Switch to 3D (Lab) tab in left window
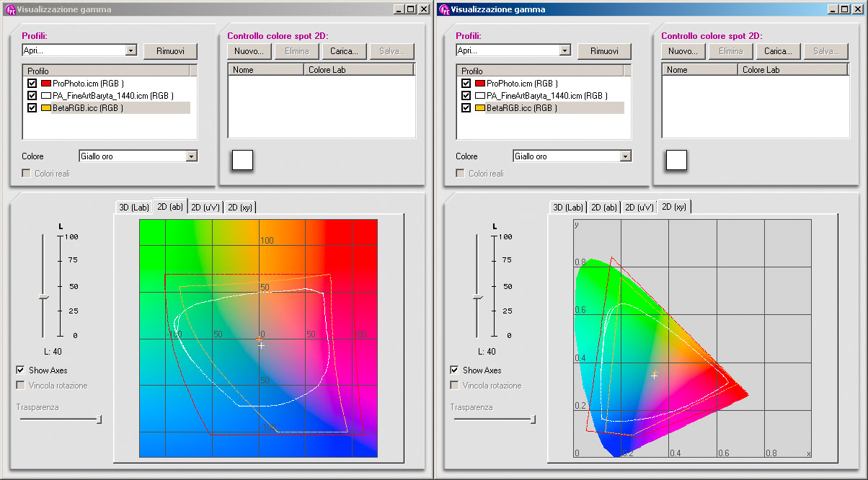This screenshot has width=868, height=480. [133, 208]
